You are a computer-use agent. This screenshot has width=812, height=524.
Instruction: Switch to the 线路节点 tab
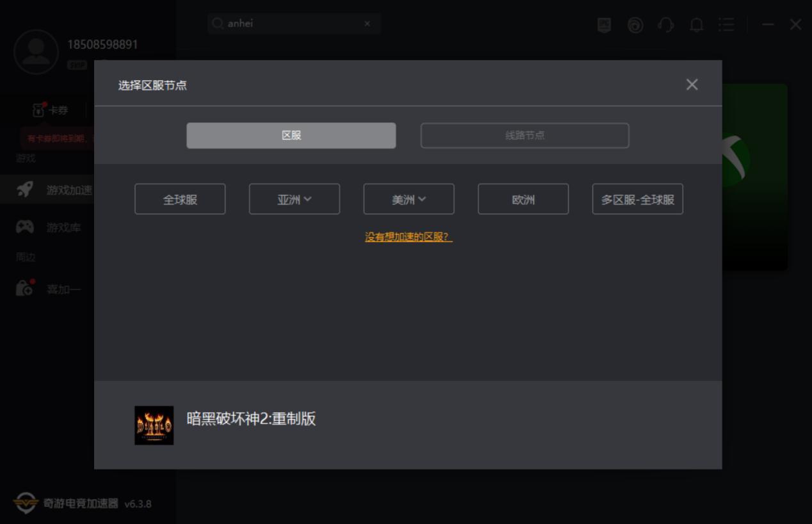pos(524,135)
